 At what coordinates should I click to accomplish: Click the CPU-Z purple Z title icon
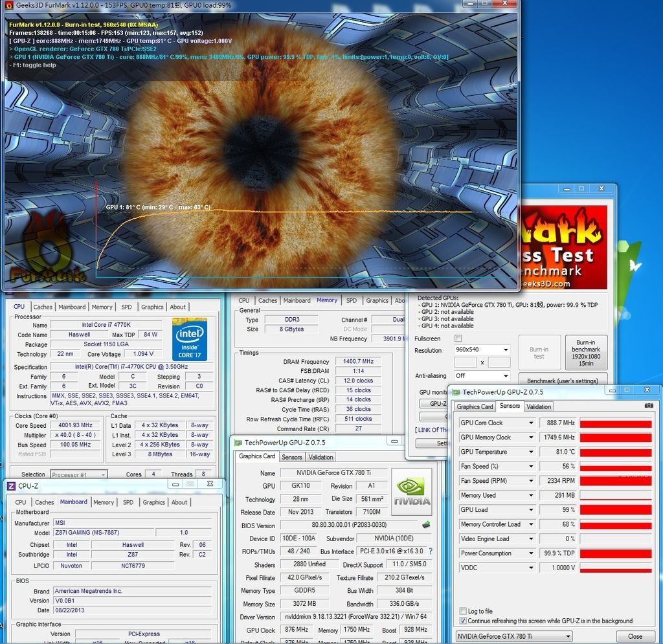point(12,486)
